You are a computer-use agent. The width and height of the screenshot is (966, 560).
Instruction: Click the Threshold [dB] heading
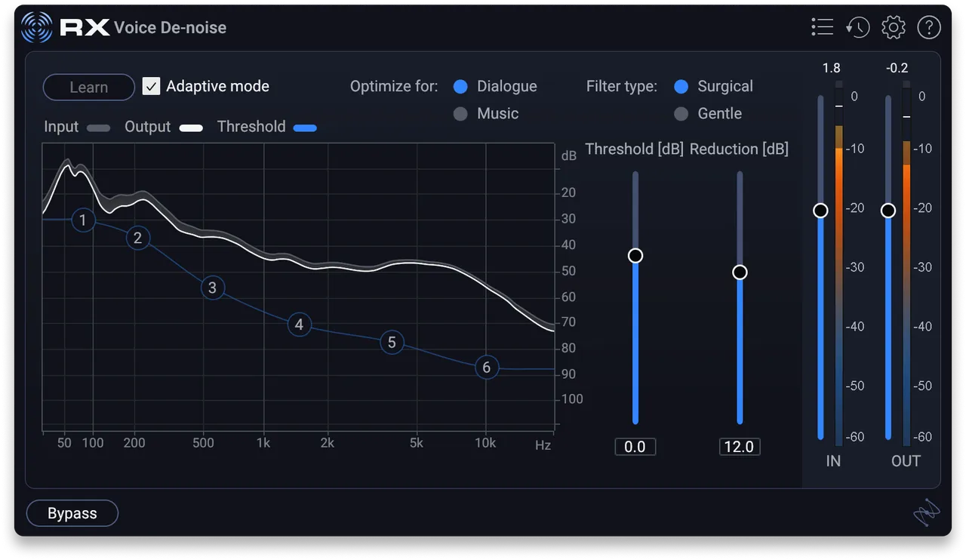635,149
